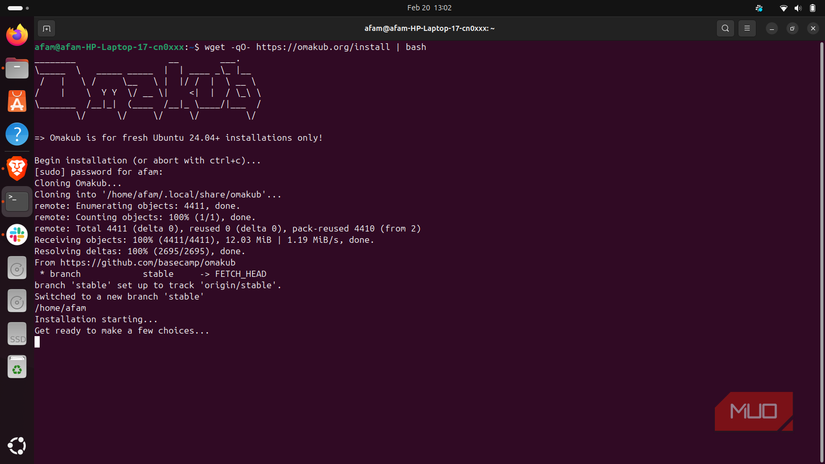
Task: Click the Activities workspace indicator
Action: (x=18, y=8)
